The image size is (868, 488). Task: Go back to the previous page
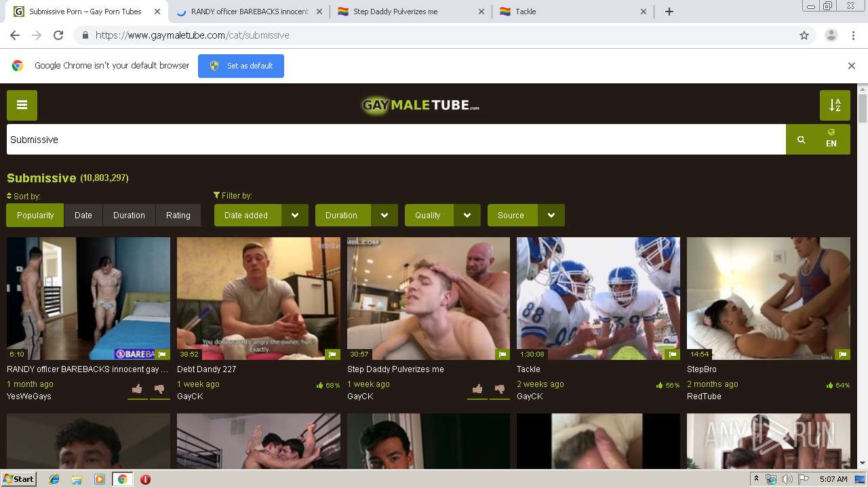point(15,35)
